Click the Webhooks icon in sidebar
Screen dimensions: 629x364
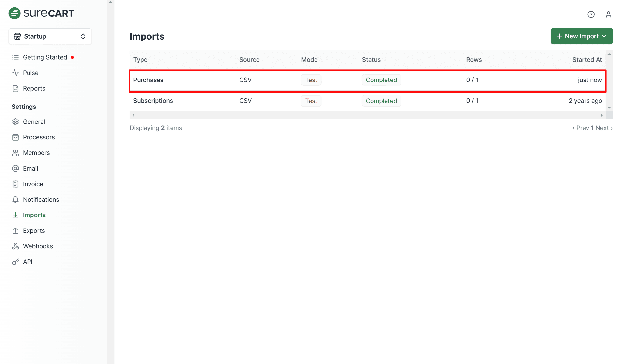coord(15,246)
